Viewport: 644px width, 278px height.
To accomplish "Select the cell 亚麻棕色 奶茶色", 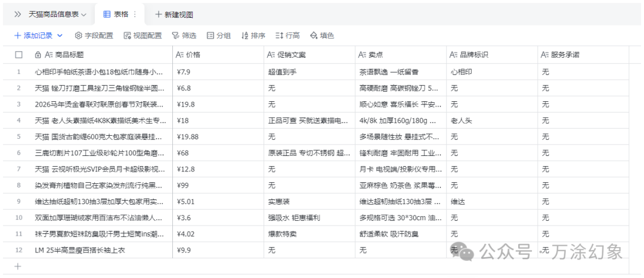I will tap(401, 185).
